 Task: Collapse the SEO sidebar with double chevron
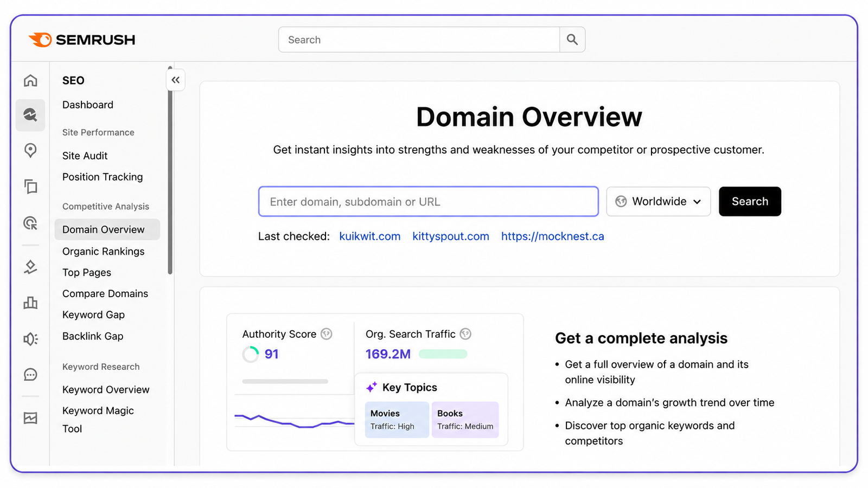[175, 80]
